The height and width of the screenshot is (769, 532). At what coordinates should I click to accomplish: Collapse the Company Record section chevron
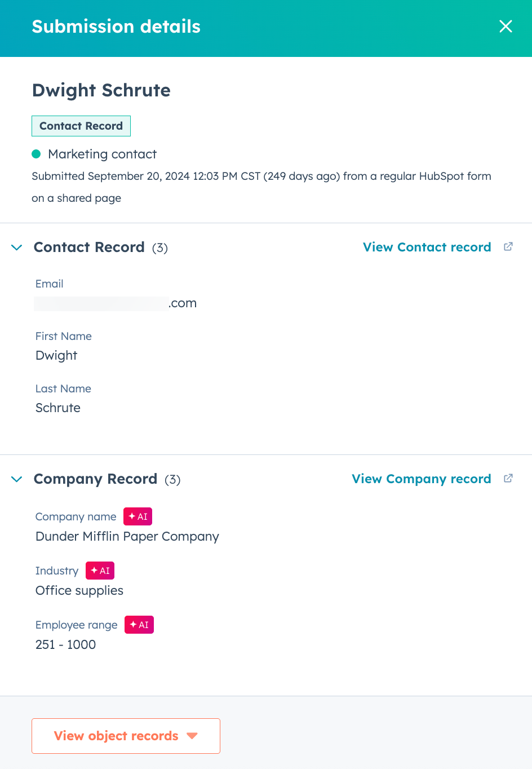coord(16,479)
